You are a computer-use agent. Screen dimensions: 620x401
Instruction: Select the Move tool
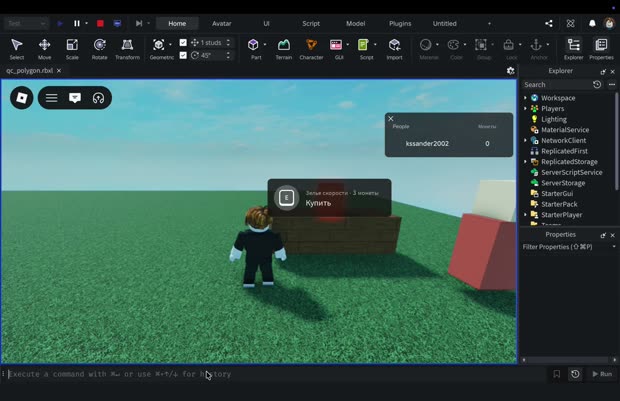tap(44, 49)
